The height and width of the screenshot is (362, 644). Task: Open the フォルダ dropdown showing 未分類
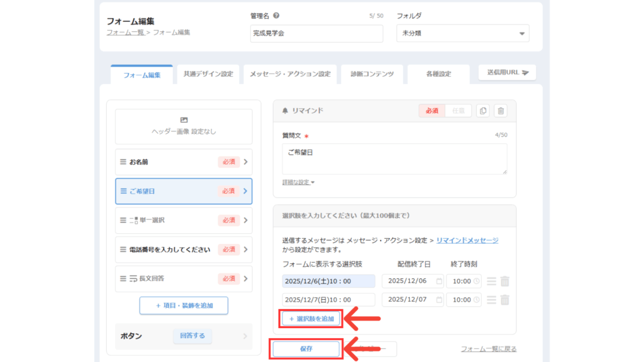click(x=462, y=33)
